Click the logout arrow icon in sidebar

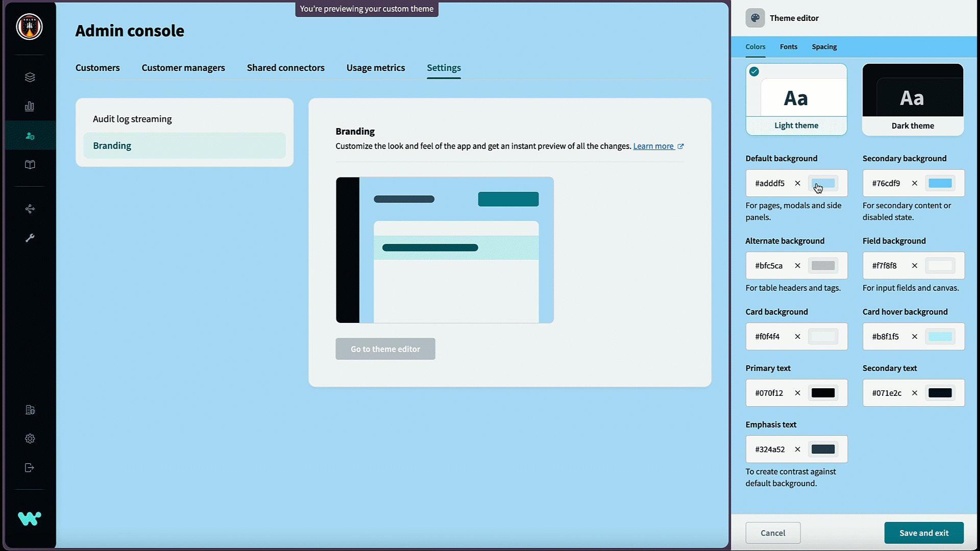pos(30,467)
